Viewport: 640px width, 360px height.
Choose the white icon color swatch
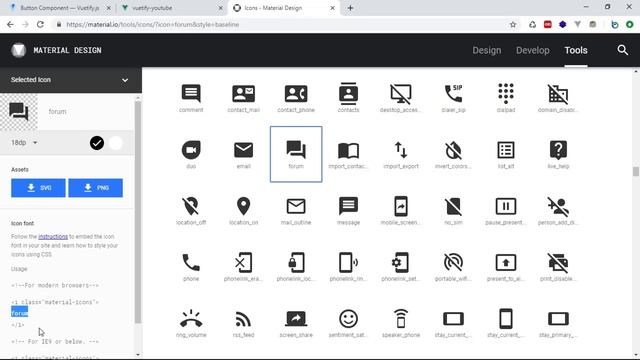[116, 143]
